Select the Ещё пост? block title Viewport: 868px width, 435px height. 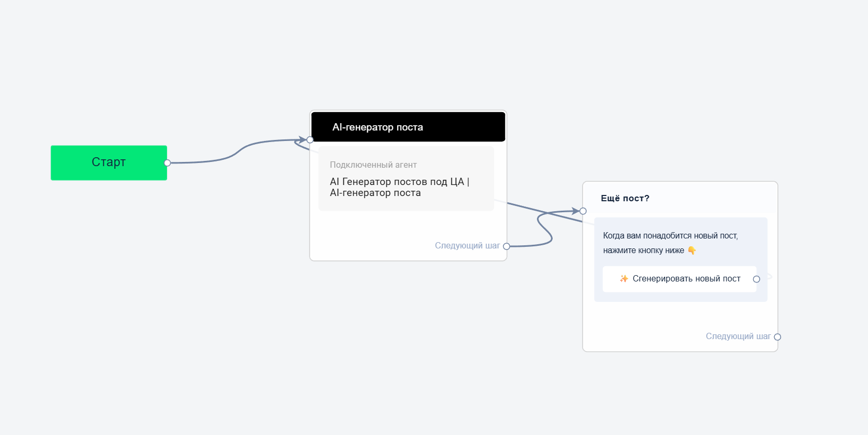coord(625,198)
